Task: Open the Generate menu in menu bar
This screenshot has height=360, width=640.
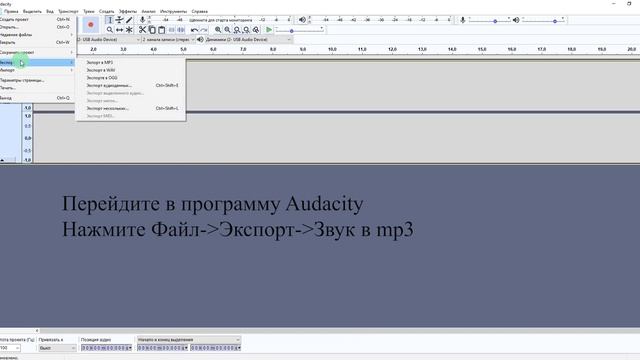Action: coord(107,11)
